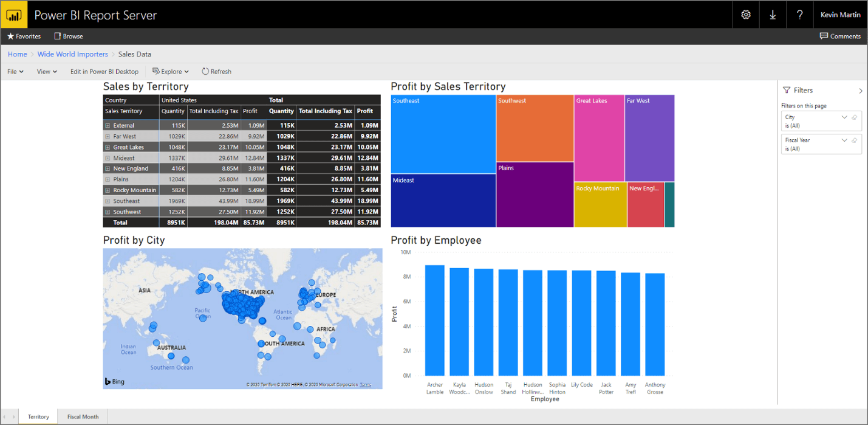The image size is (868, 425).
Task: Click the Australia bubble cluster on map
Action: [171, 356]
